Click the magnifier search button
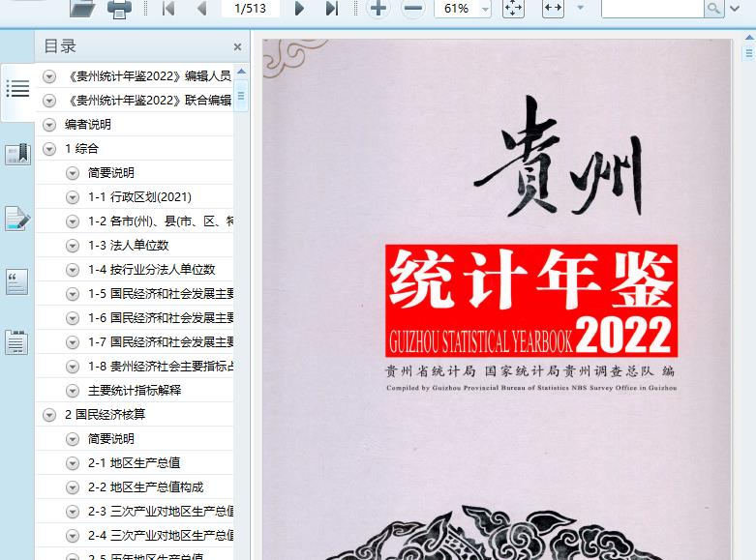The height and width of the screenshot is (560, 756). 714,8
